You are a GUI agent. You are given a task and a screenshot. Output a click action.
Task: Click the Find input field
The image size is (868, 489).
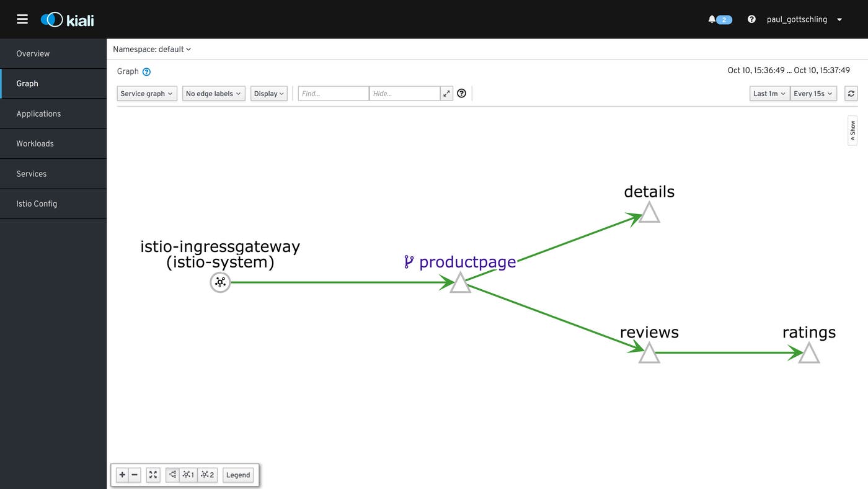pos(333,94)
